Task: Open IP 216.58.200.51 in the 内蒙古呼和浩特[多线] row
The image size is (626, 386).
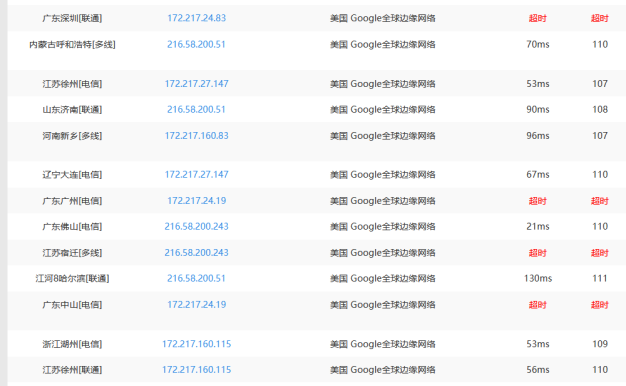Action: point(196,44)
